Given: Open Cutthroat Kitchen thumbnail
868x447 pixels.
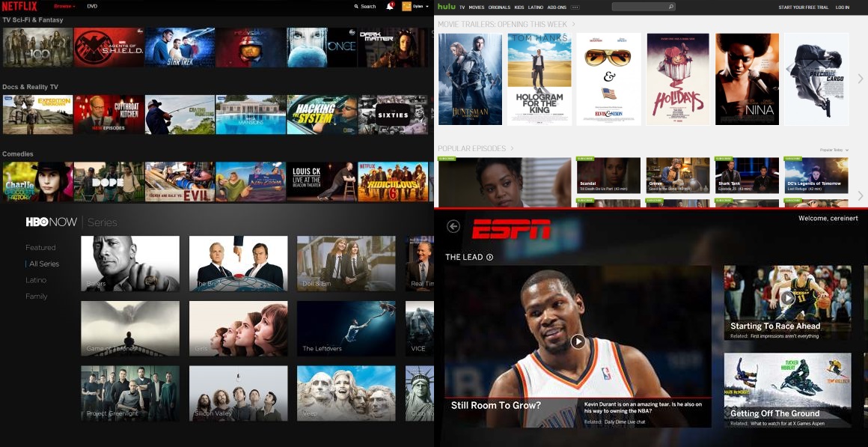Looking at the screenshot, I should click(x=109, y=114).
